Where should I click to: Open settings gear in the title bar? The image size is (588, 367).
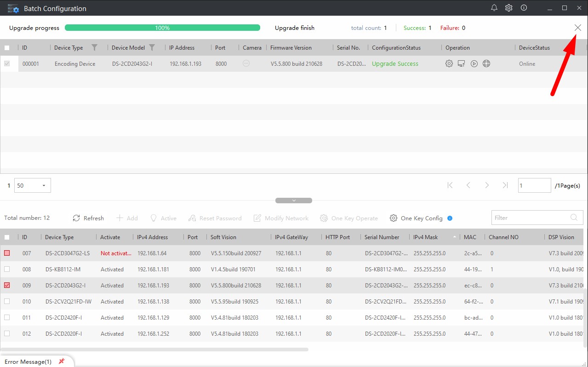(x=509, y=8)
